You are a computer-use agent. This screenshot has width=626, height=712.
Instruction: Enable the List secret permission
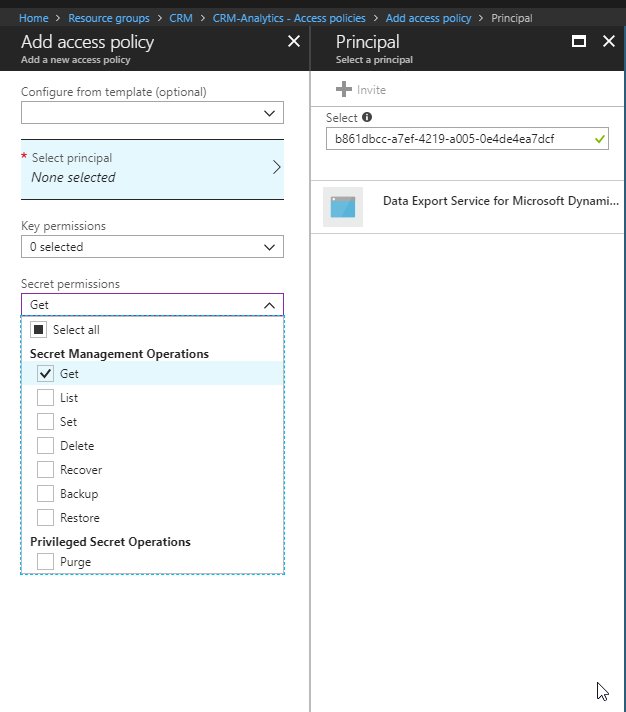[45, 398]
